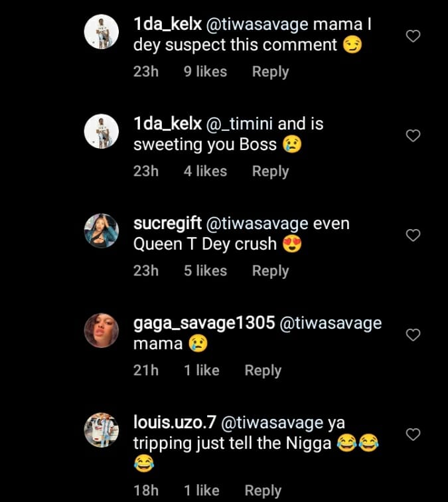View sucregift's profile picture
448x502 pixels.
[102, 230]
